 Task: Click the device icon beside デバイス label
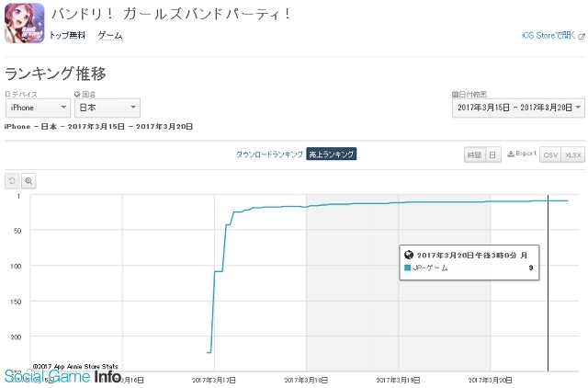(7, 94)
